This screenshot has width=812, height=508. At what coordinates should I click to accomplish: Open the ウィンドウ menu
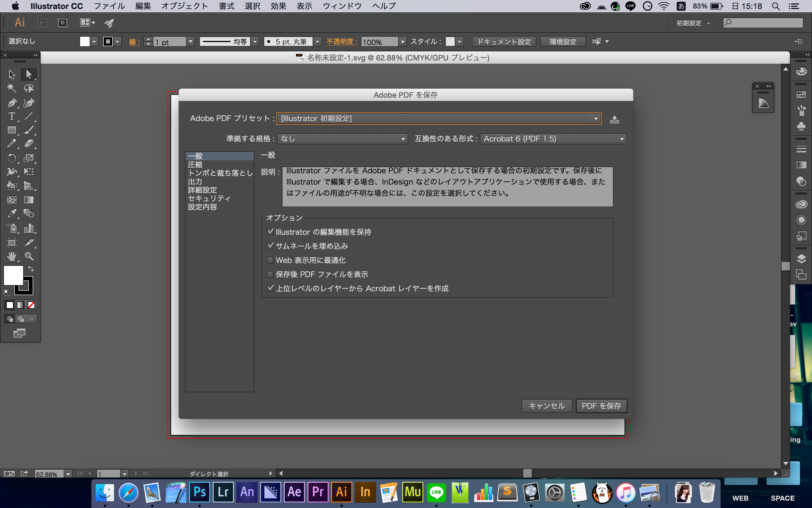click(342, 6)
